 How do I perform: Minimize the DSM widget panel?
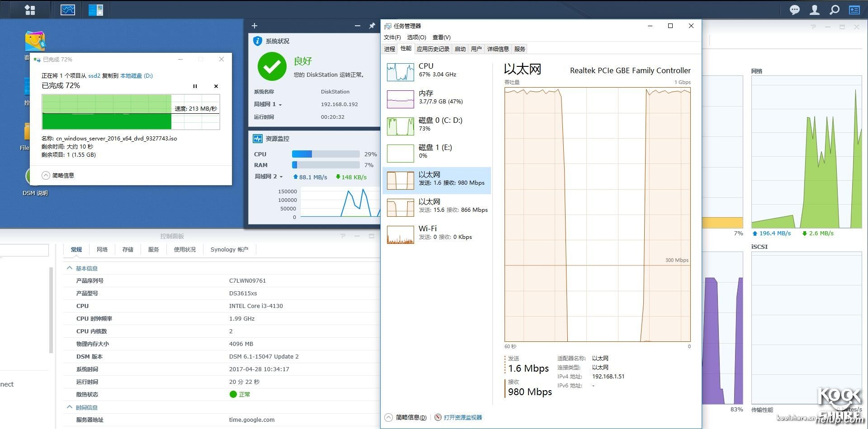click(x=358, y=26)
